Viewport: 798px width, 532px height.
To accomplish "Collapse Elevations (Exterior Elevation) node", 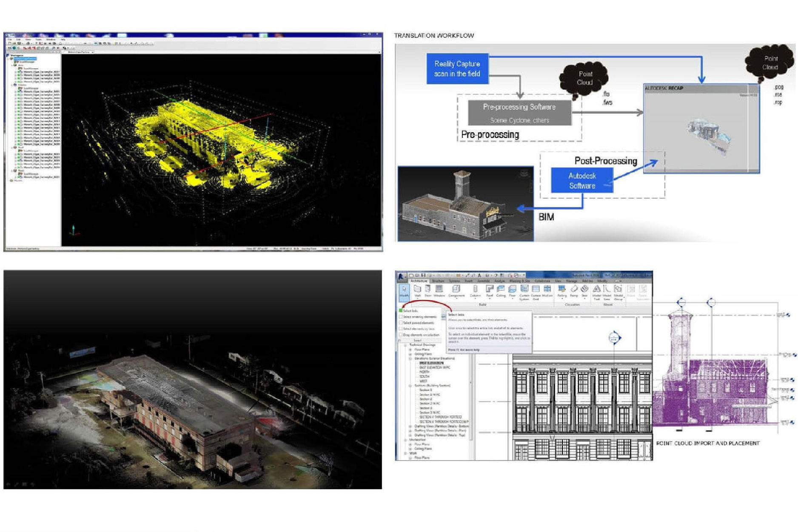I will pyautogui.click(x=410, y=358).
